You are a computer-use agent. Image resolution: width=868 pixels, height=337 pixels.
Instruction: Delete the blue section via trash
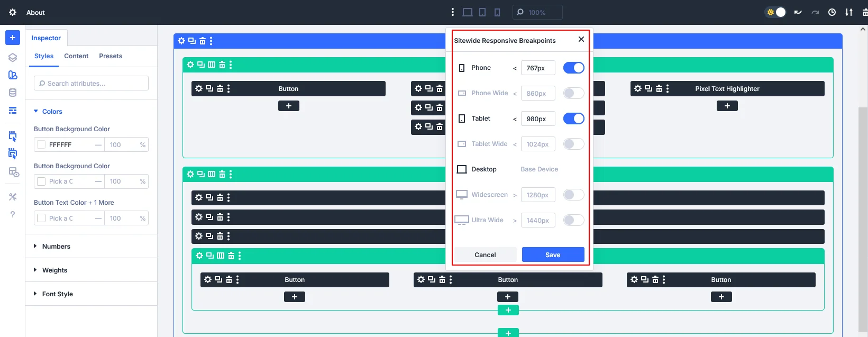[203, 41]
